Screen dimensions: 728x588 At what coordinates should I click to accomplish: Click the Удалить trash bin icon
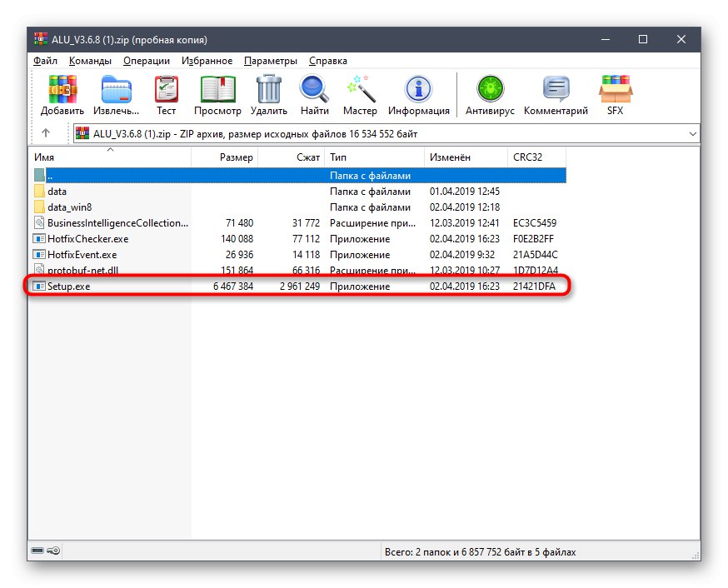pyautogui.click(x=269, y=89)
